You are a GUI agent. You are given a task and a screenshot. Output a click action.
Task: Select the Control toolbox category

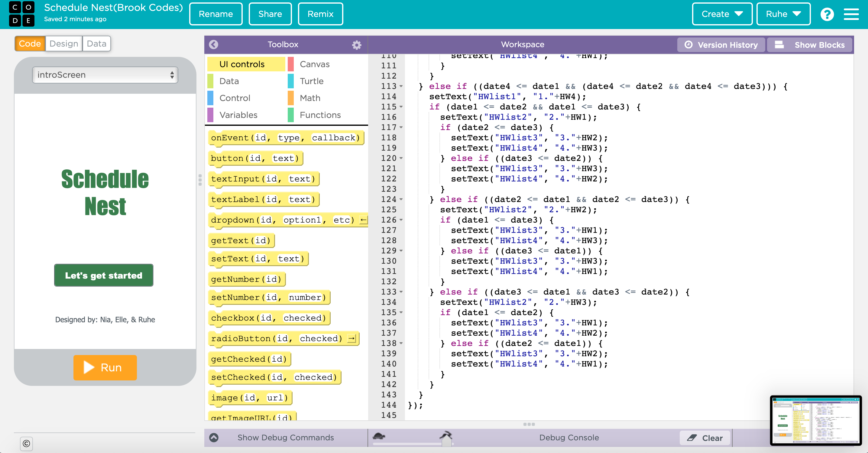(235, 98)
